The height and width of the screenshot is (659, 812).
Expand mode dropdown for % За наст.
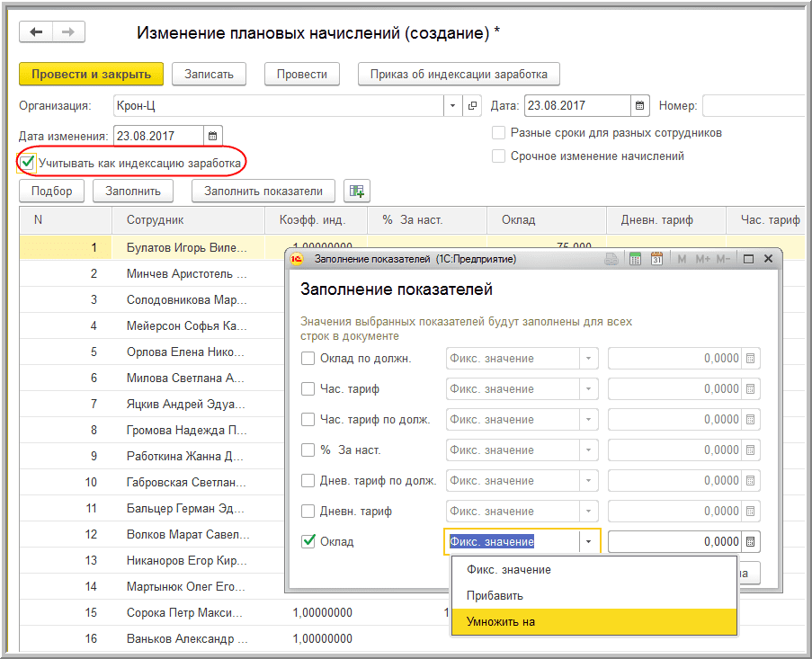click(588, 450)
